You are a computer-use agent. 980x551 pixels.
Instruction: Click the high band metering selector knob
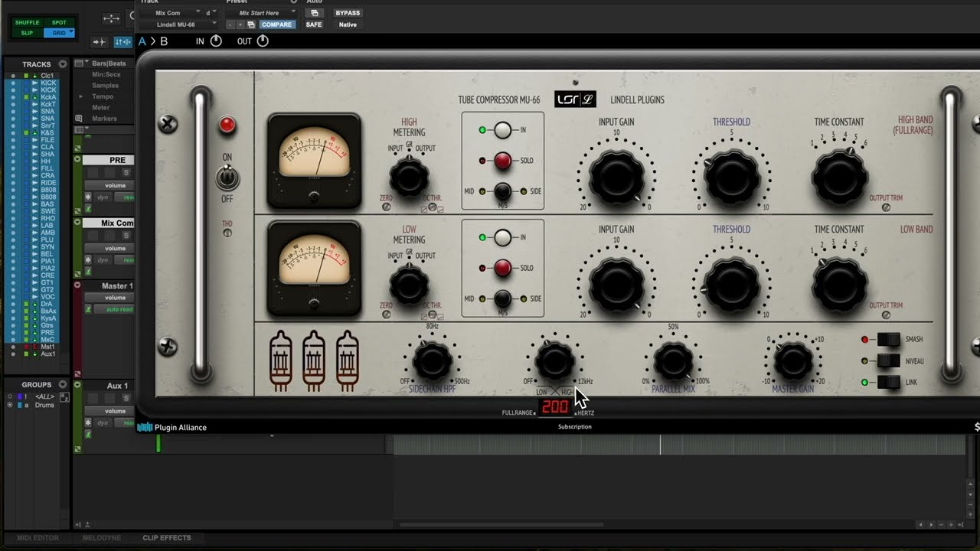tap(409, 178)
